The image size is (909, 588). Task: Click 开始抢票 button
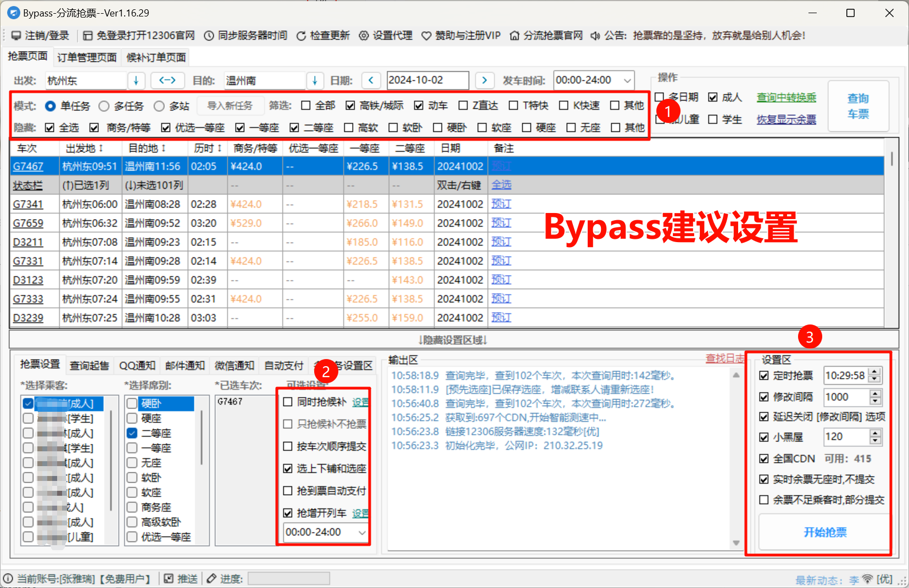point(825,532)
